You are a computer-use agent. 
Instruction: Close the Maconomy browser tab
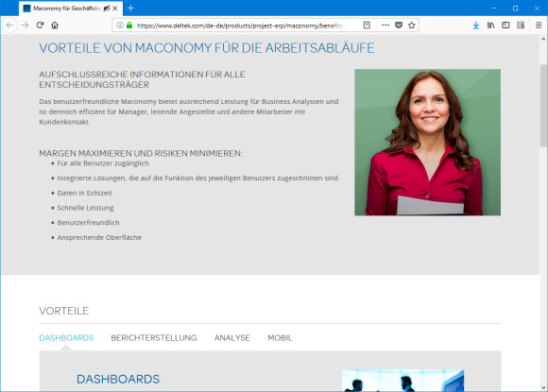[115, 9]
